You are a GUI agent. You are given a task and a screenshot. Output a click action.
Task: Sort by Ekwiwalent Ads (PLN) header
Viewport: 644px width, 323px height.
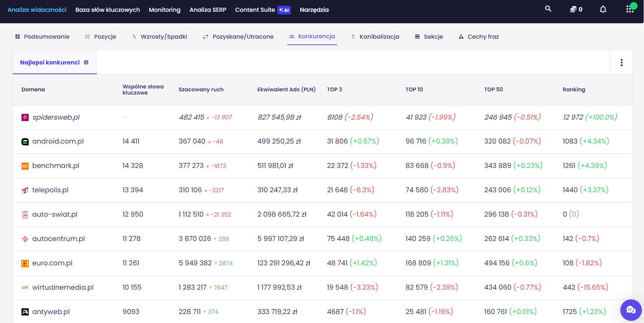(x=287, y=90)
